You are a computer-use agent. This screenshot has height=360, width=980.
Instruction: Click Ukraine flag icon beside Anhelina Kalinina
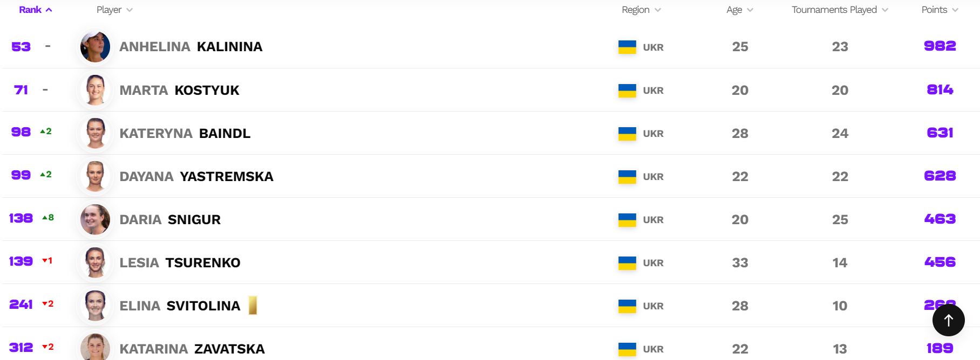pyautogui.click(x=627, y=47)
